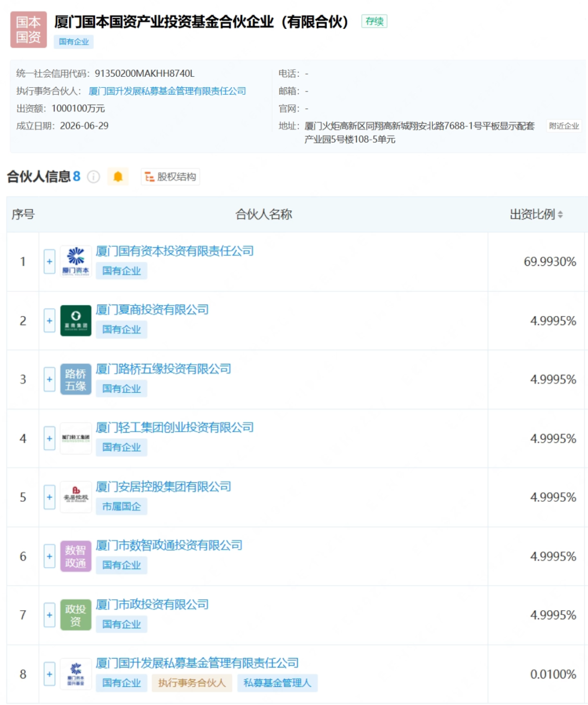588x705 pixels.
Task: Open the 厦门夏商投资有限公司 partner link
Action: [152, 310]
